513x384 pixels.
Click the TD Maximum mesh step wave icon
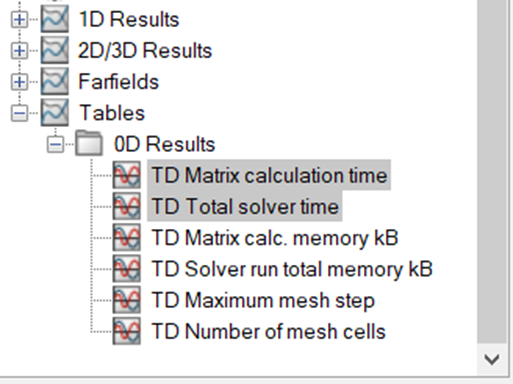pos(127,300)
